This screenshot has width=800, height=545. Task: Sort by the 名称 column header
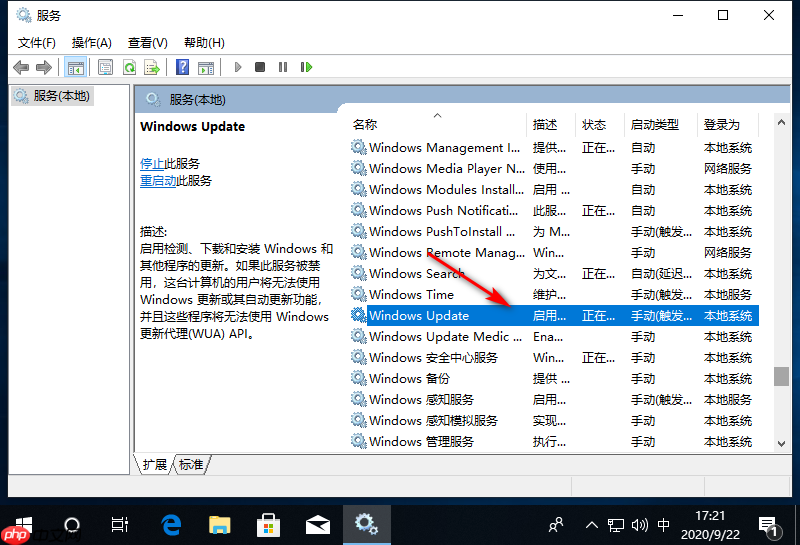pos(439,125)
